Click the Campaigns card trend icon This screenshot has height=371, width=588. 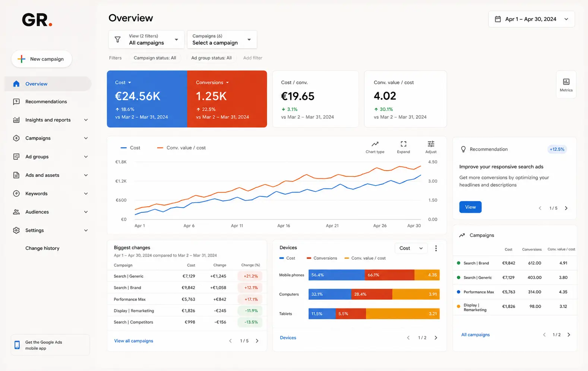(x=462, y=235)
